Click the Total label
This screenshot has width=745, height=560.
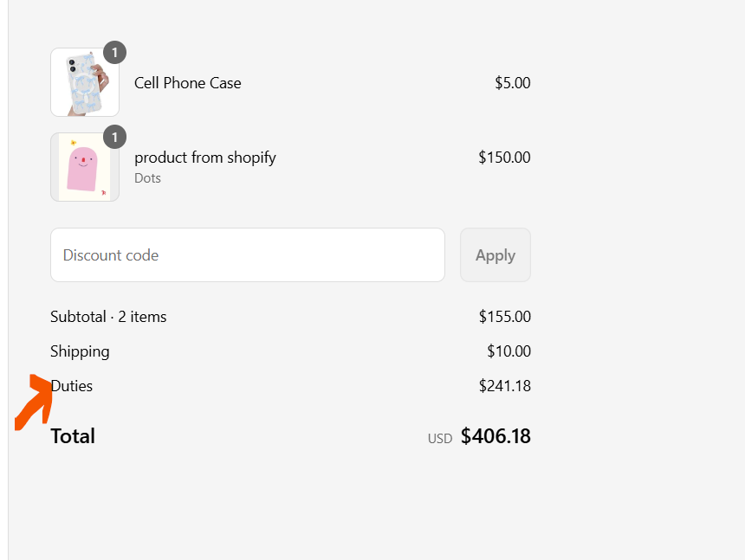(x=73, y=436)
